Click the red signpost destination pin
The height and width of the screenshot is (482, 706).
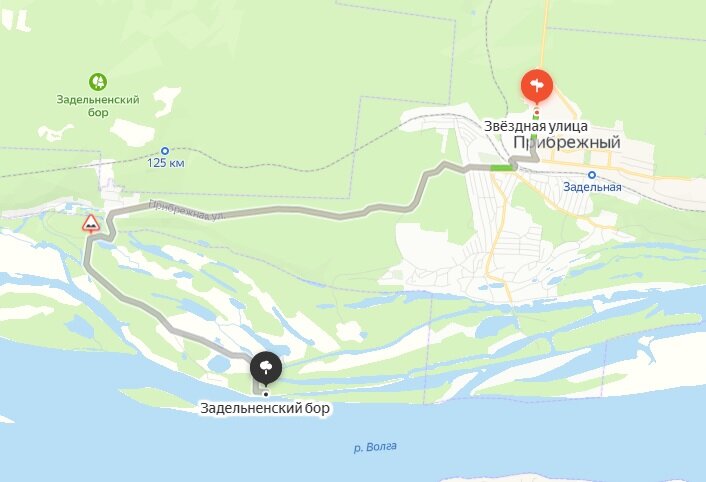click(537, 85)
